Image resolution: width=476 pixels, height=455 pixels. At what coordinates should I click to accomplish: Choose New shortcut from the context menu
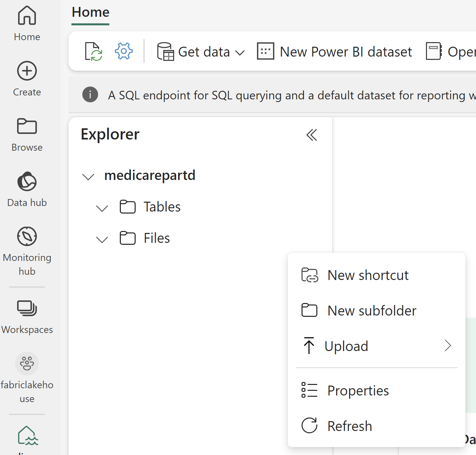(x=377, y=275)
